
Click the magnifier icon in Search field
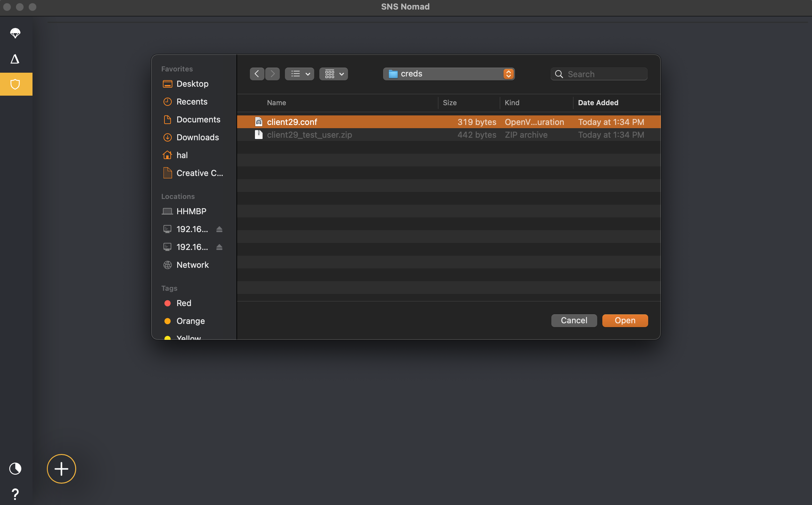coord(559,74)
